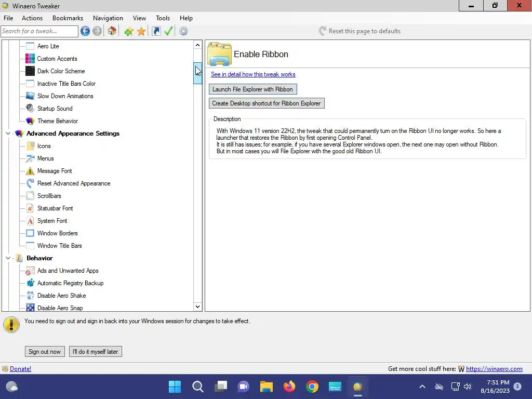Show hidden system tray icons chevron
Screen dimensions: 532x399
tap(422, 387)
